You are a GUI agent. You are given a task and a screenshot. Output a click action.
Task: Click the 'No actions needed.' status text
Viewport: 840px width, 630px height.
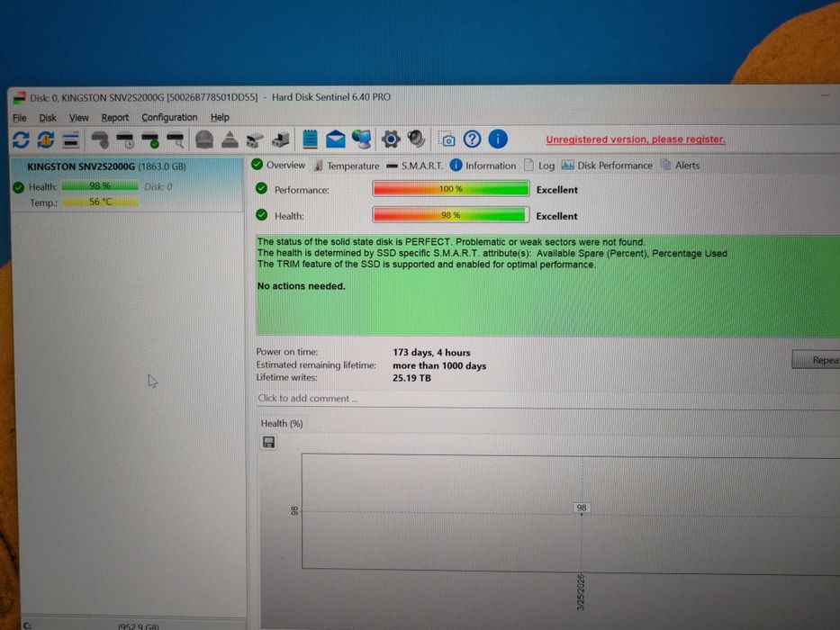301,286
